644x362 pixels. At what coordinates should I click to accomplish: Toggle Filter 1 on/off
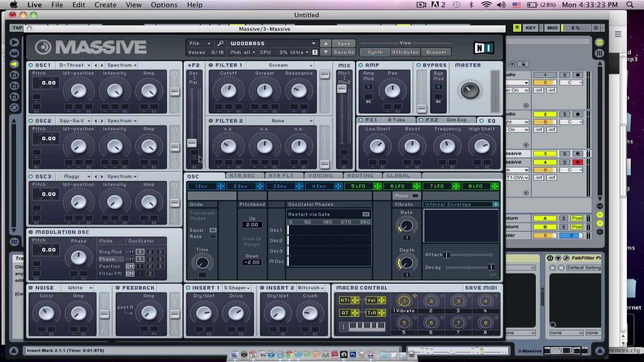tap(211, 65)
